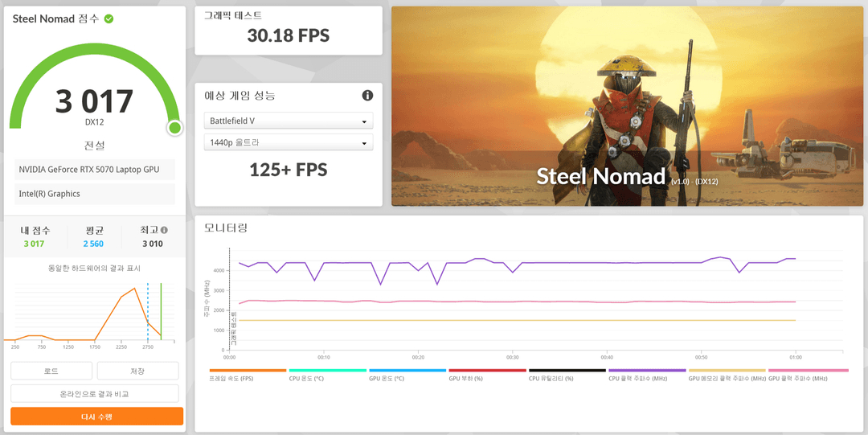
Task: Select the NVIDIA GeForce RTX 5070 Laptop GPU row
Action: (x=94, y=170)
